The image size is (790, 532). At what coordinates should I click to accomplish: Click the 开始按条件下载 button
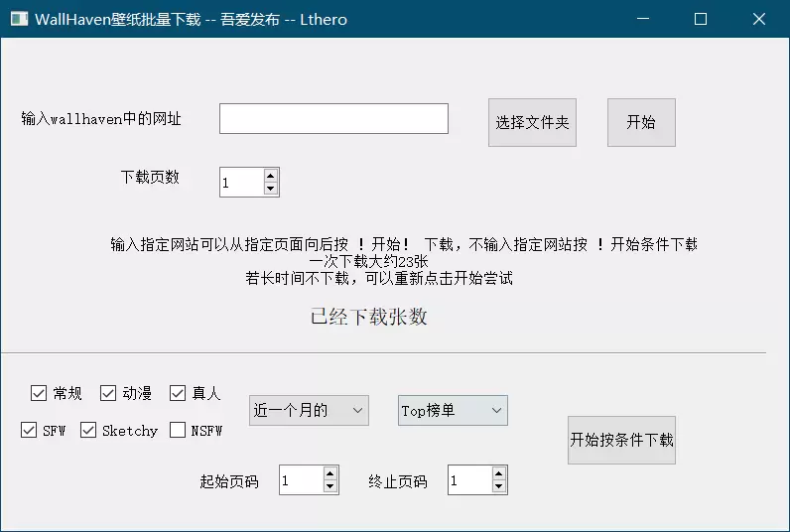coord(621,440)
